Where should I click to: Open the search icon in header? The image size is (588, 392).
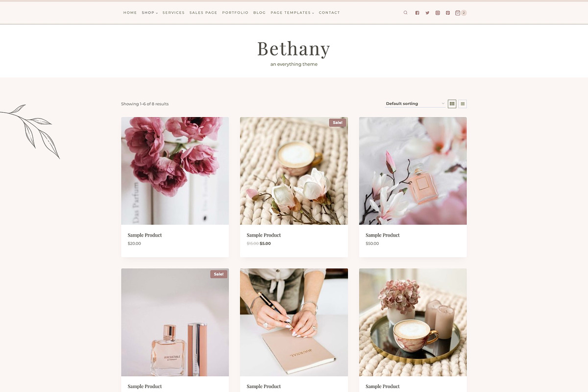(x=405, y=13)
